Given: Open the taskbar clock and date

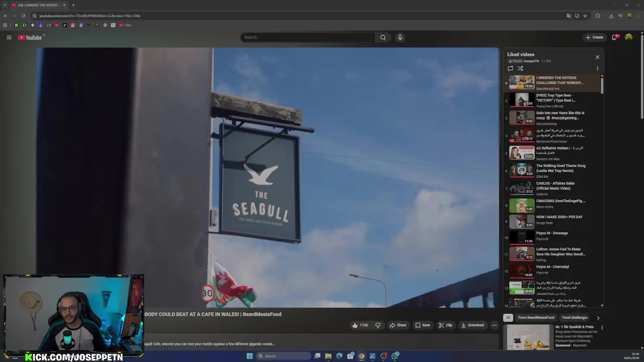Looking at the screenshot, I should tap(631, 356).
